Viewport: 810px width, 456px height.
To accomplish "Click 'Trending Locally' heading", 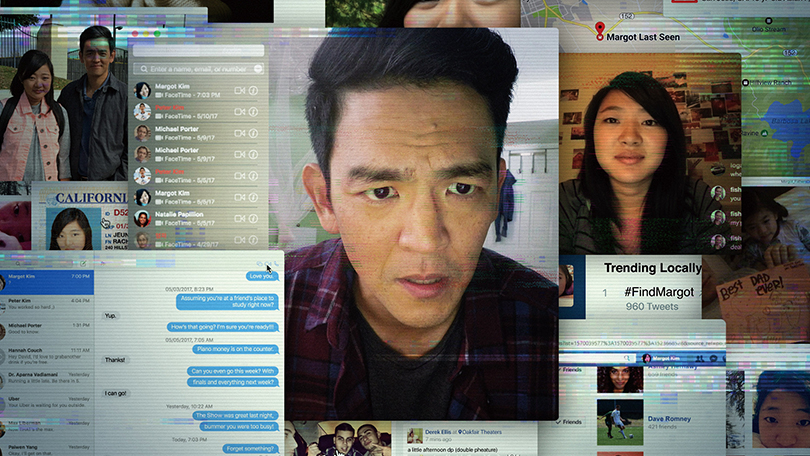I will click(652, 268).
